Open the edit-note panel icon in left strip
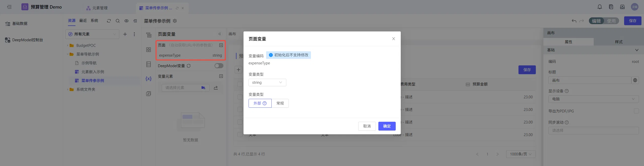Image resolution: width=644 pixels, height=166 pixels. (149, 94)
